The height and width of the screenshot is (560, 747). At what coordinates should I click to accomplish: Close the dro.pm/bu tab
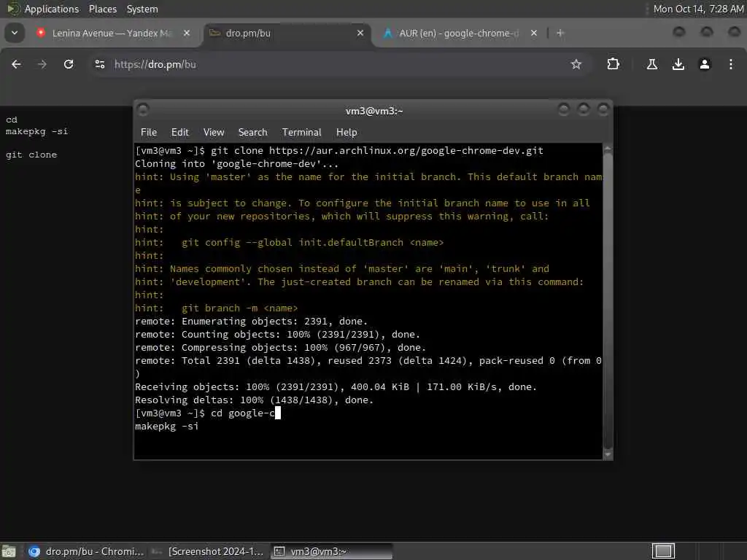(360, 33)
